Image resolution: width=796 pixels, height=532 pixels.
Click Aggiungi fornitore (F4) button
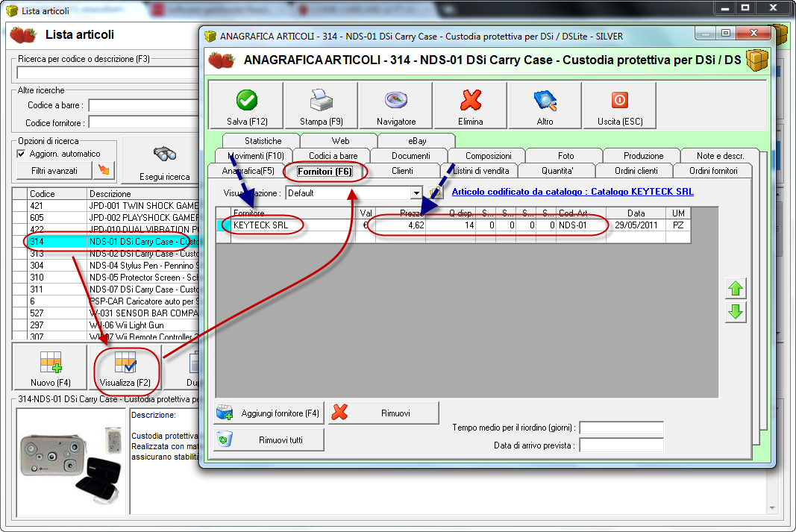[269, 413]
